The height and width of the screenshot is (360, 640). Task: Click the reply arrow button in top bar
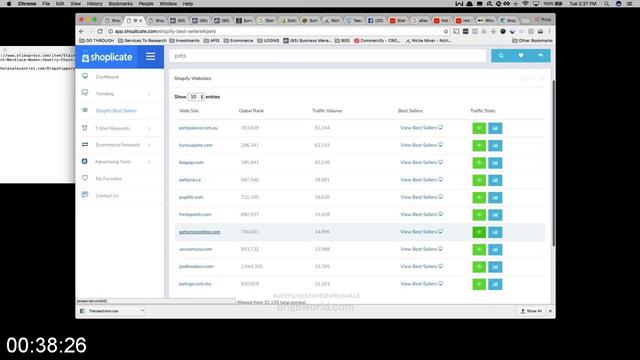(x=540, y=56)
